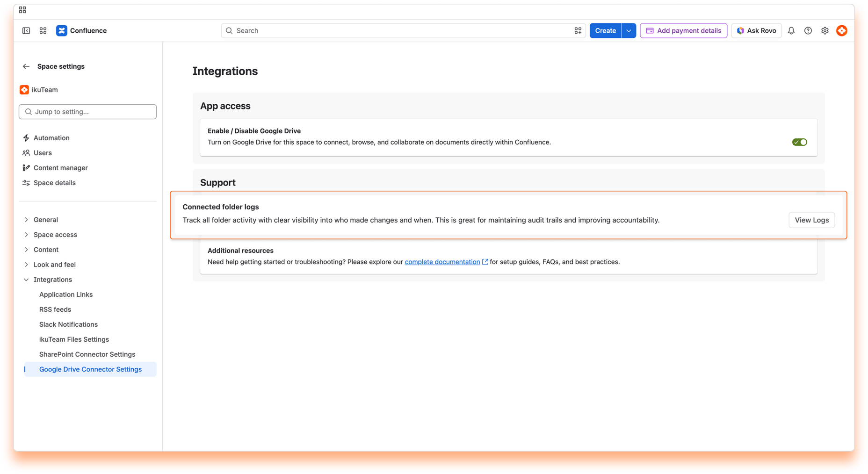Open the help question mark icon
Screen dimensions: 868x474
[808, 30]
